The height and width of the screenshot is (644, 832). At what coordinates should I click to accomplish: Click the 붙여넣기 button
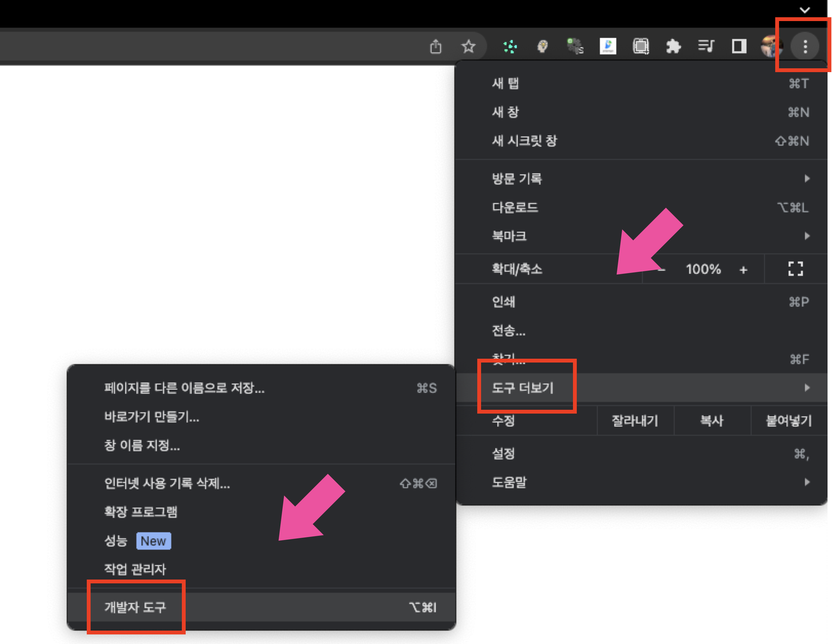789,421
